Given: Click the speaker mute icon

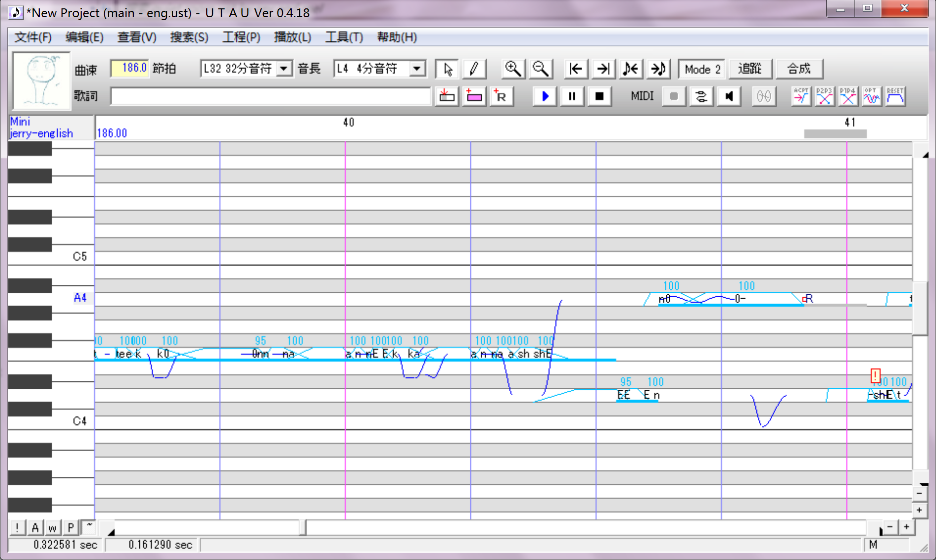Looking at the screenshot, I should [729, 96].
